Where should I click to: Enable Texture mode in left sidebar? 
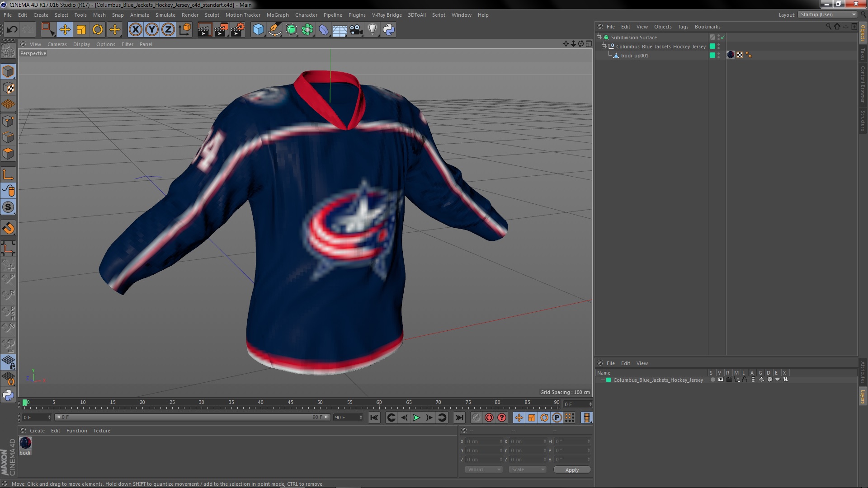(x=8, y=88)
